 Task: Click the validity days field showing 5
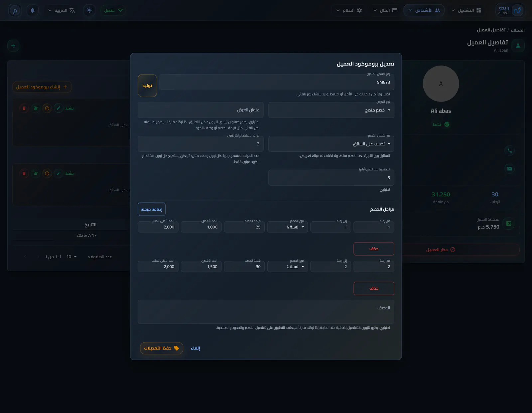[x=331, y=178]
